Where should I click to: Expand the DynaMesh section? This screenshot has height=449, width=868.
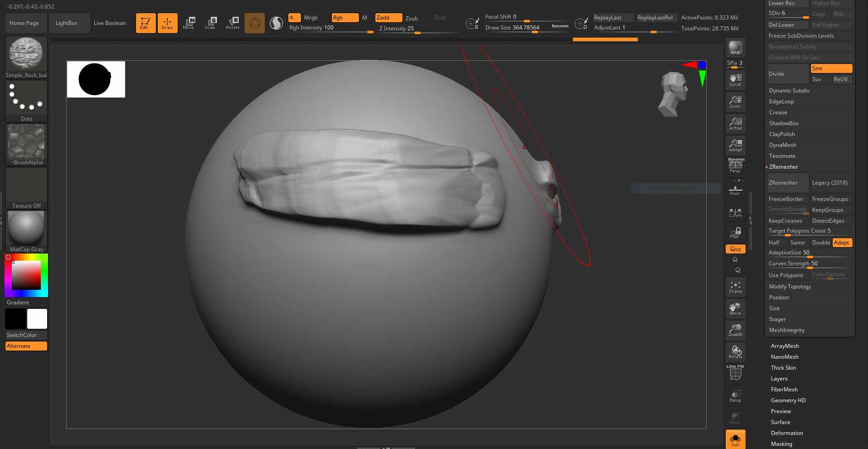782,145
